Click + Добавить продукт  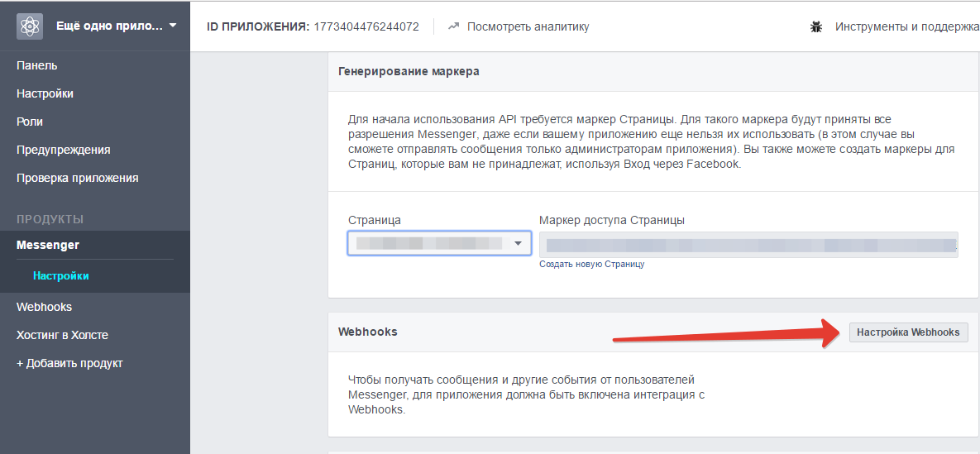(x=69, y=363)
